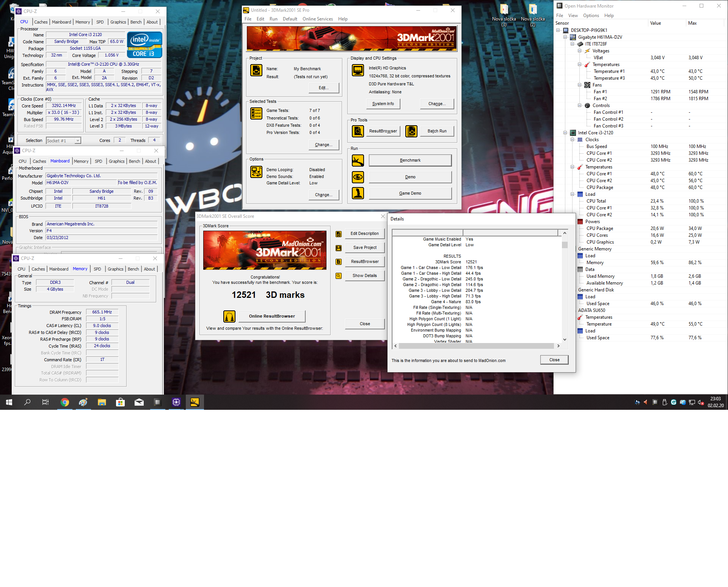Switch to CPU-Z taskbar icon
The height and width of the screenshot is (587, 728).
point(176,402)
